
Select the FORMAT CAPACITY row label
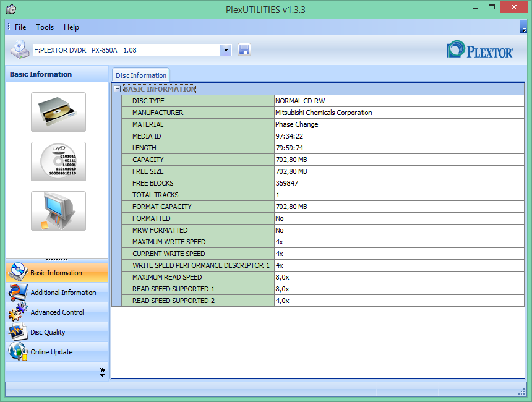162,207
